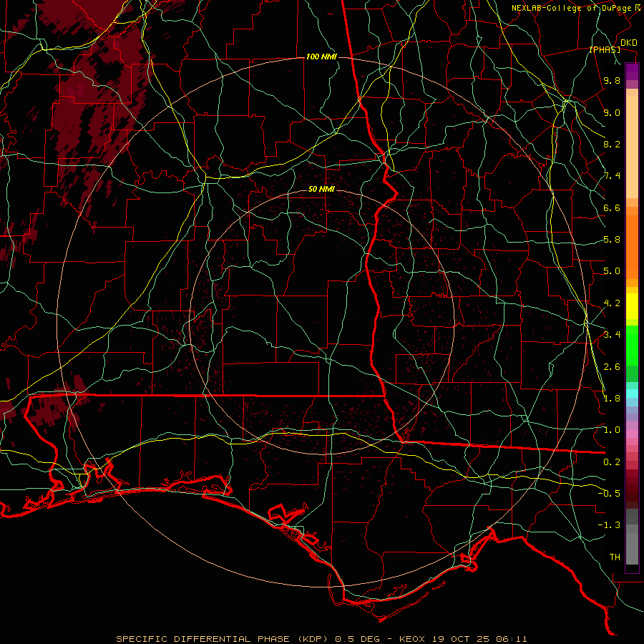The width and height of the screenshot is (644, 644).
Task: Click the -1.3 scale value
Action: [609, 525]
